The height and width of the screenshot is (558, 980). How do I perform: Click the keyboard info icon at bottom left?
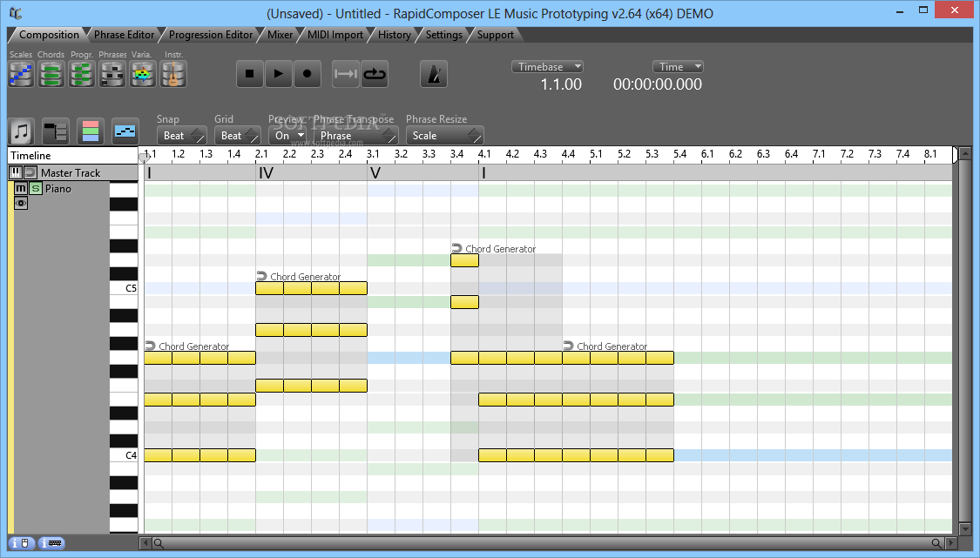tap(51, 543)
